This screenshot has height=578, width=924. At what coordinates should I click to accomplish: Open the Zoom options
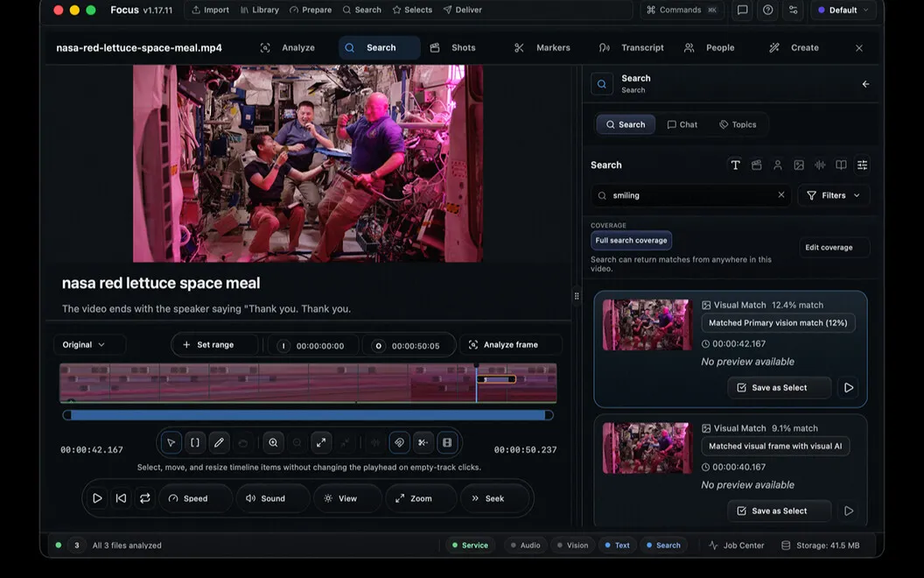[x=421, y=498]
